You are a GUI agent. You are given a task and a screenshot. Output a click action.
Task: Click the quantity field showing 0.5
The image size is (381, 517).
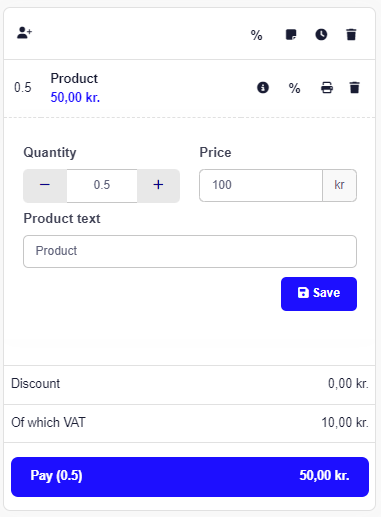[102, 185]
